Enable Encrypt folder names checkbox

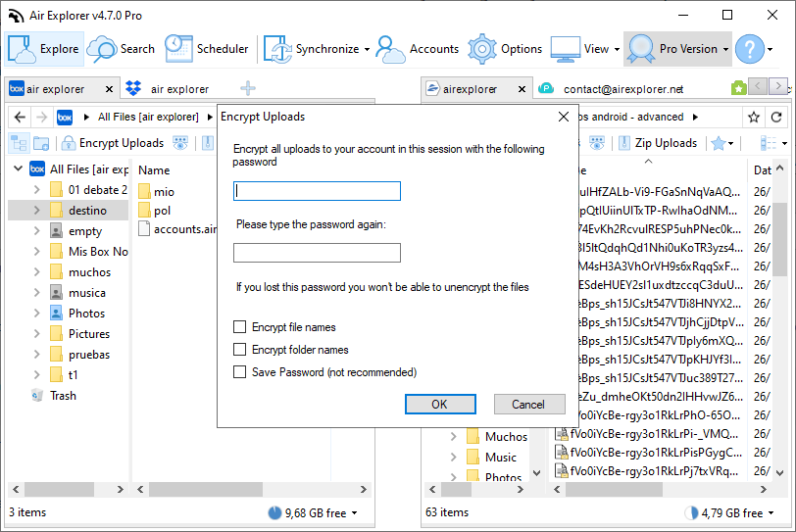tap(239, 350)
